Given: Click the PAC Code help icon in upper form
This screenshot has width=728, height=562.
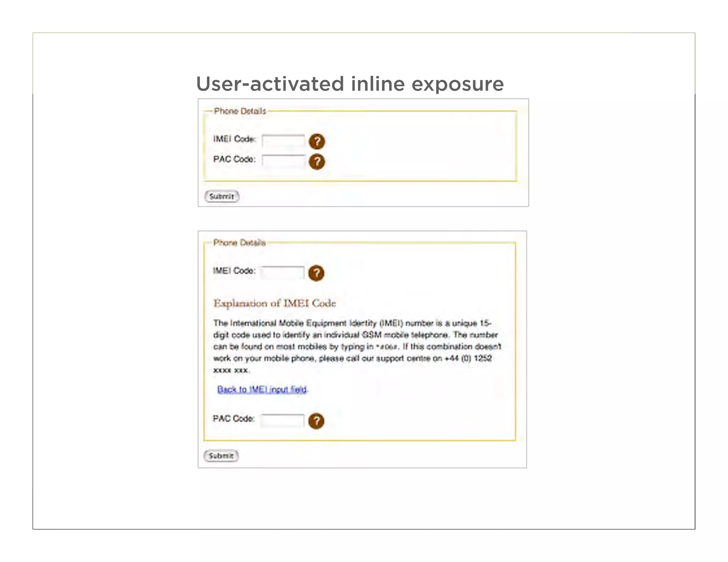Looking at the screenshot, I should [317, 162].
